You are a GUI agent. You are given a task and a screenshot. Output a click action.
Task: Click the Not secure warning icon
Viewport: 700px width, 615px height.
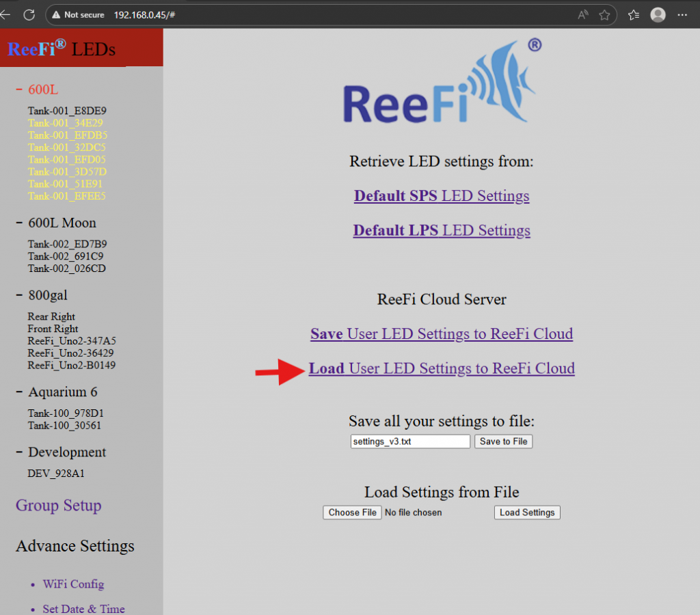[57, 14]
